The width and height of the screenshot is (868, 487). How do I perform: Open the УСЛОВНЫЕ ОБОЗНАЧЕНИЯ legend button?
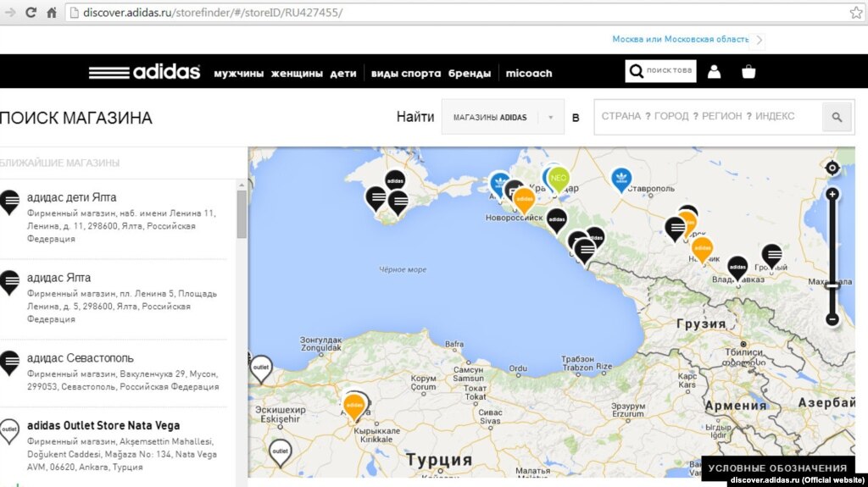point(777,468)
